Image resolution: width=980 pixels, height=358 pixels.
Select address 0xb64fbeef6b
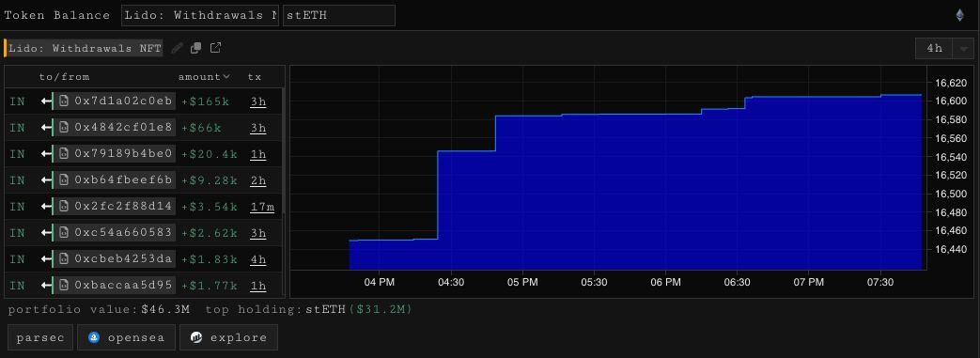point(123,179)
